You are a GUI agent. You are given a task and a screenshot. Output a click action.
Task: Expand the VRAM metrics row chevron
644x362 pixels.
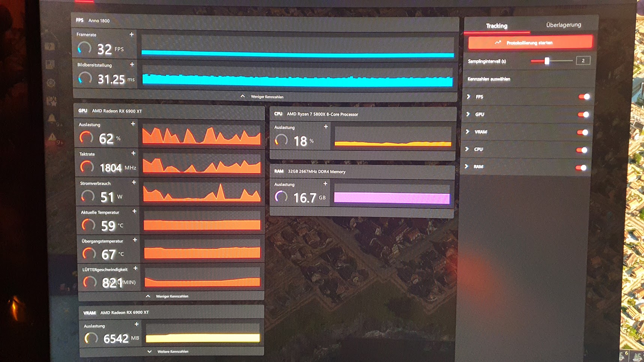tap(467, 132)
